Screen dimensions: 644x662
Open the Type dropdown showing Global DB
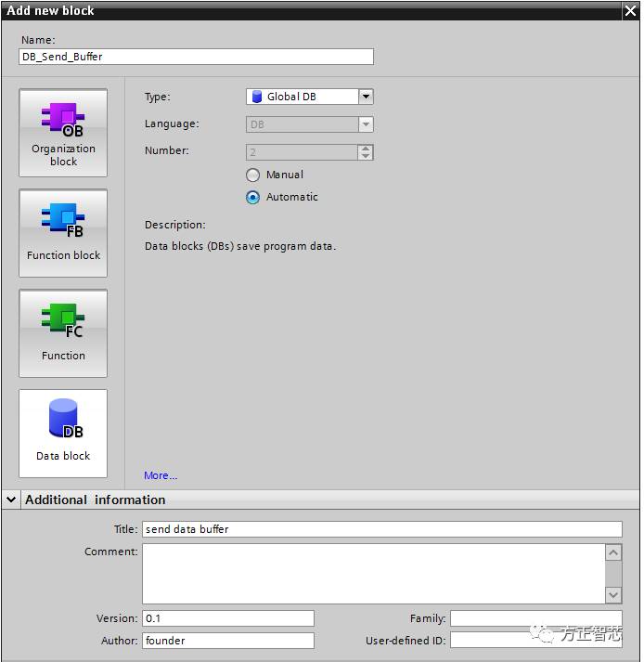(x=366, y=97)
